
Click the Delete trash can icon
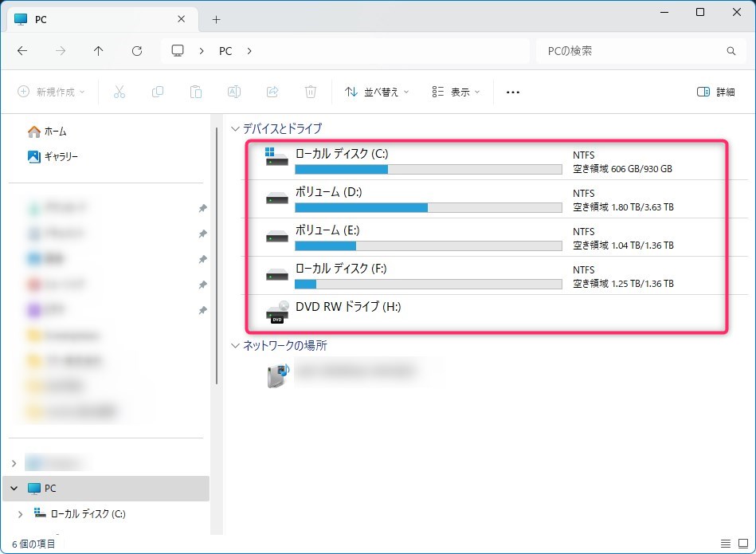pyautogui.click(x=311, y=92)
